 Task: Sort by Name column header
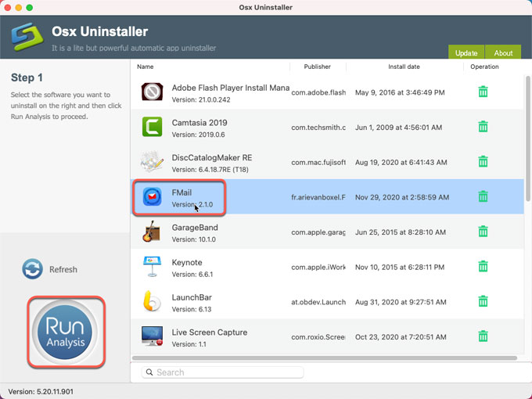[x=146, y=66]
